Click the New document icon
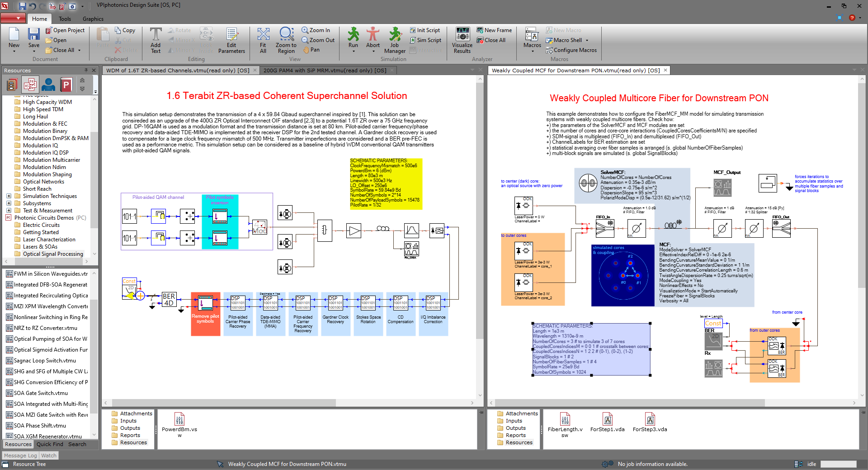Viewport: 868px width, 470px height. coord(14,35)
